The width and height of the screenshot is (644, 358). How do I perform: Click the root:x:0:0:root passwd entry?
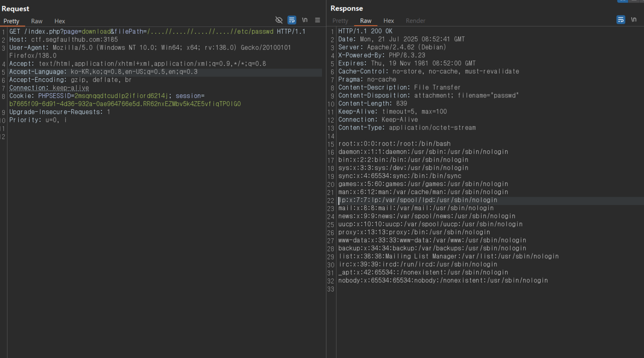coord(395,144)
